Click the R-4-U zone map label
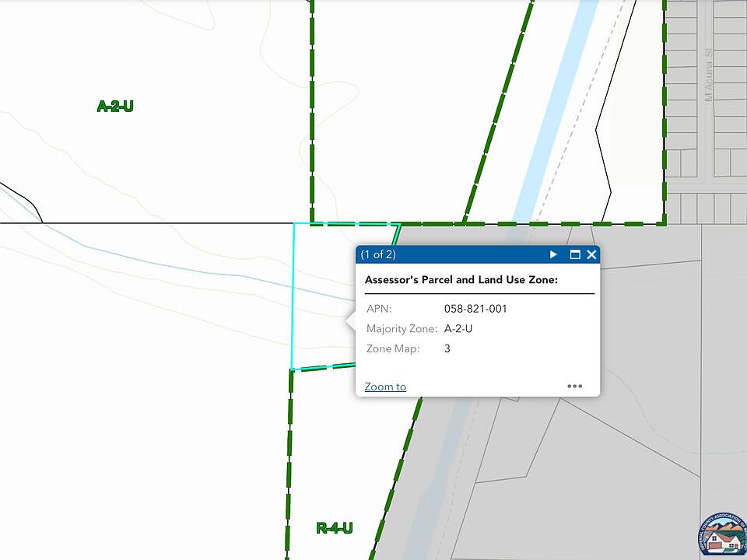This screenshot has height=560, width=747. (335, 528)
